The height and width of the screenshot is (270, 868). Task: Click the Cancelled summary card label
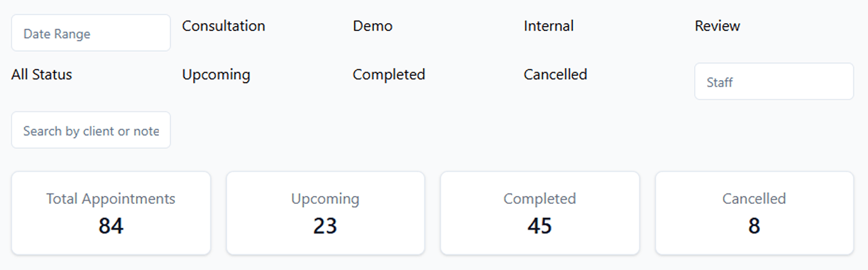754,198
